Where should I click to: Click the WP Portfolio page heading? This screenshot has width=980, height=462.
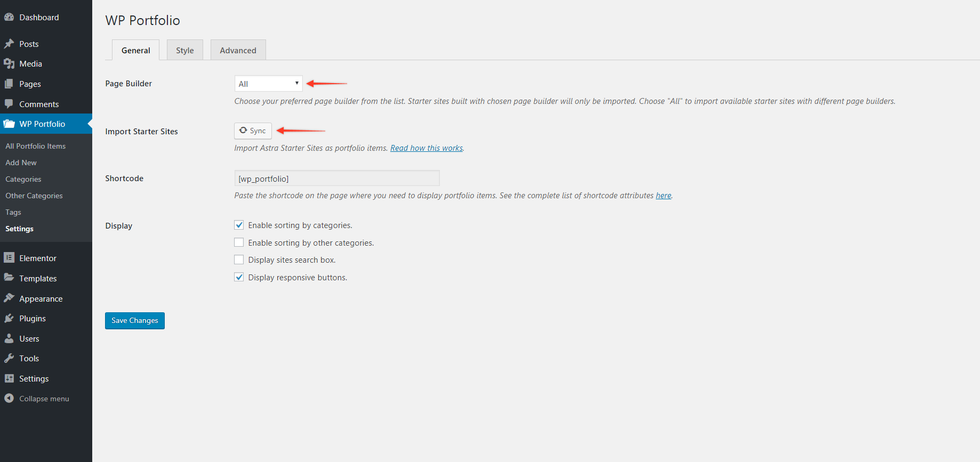click(x=143, y=20)
